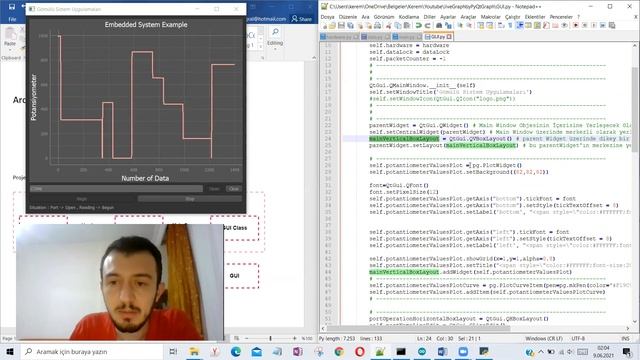640x360 pixels.
Task: Open File Explorer from the taskbar
Action: click(194, 351)
